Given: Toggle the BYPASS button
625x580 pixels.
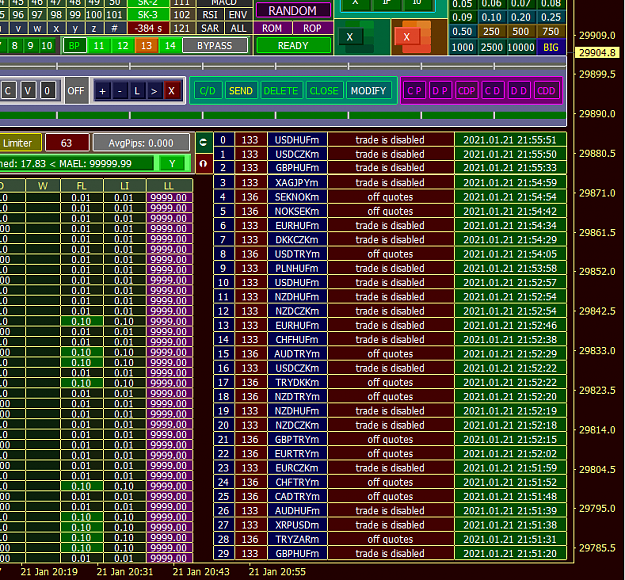Looking at the screenshot, I should [215, 45].
